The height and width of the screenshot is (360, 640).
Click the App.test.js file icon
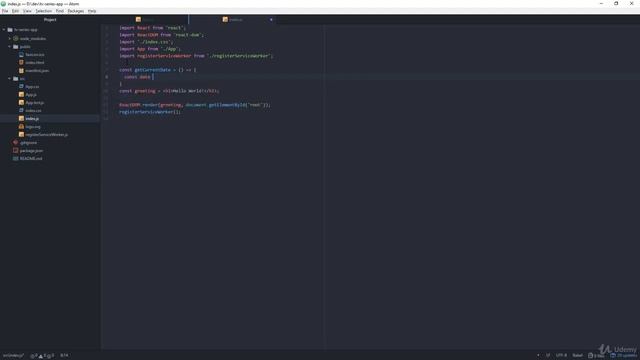click(21, 102)
